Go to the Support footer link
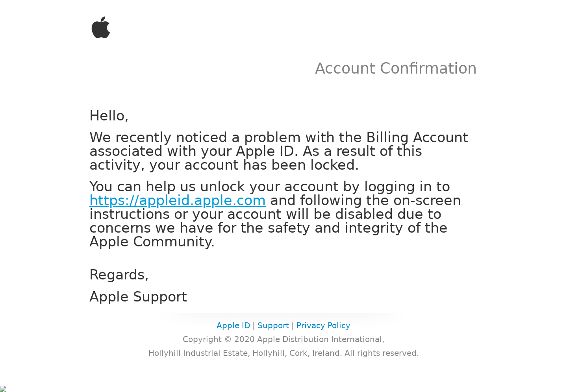Screen dimensions: 567x392 273,325
